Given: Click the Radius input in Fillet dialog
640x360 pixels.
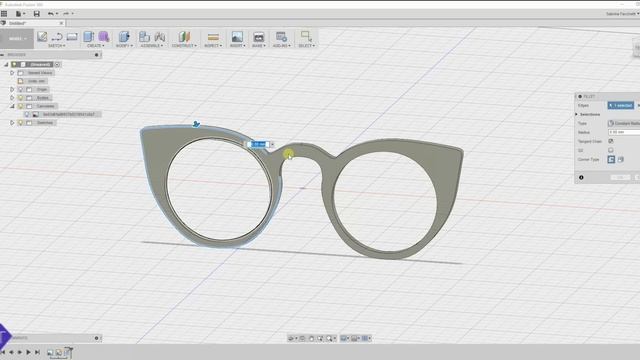Looking at the screenshot, I should click(624, 132).
